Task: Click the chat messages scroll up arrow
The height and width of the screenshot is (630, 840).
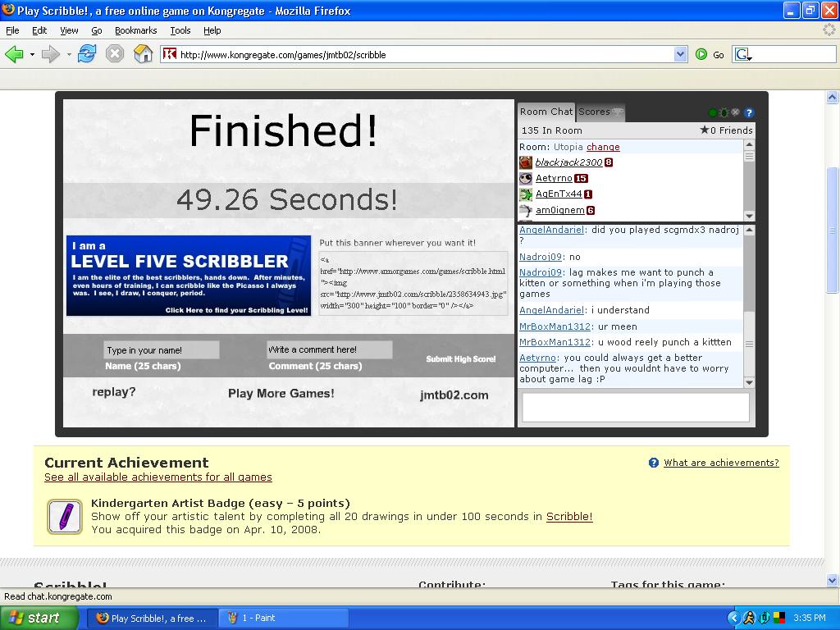Action: [749, 231]
